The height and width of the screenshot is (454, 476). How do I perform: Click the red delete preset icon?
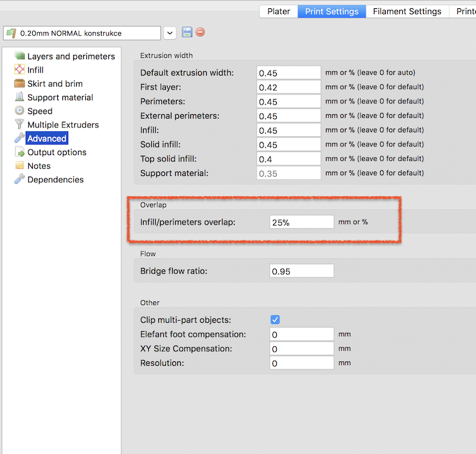(x=200, y=32)
